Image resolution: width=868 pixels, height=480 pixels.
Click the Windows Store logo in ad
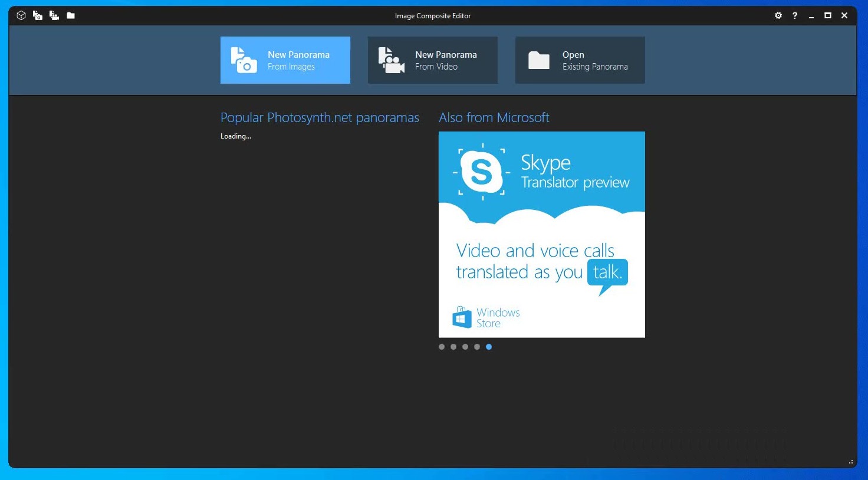point(486,317)
